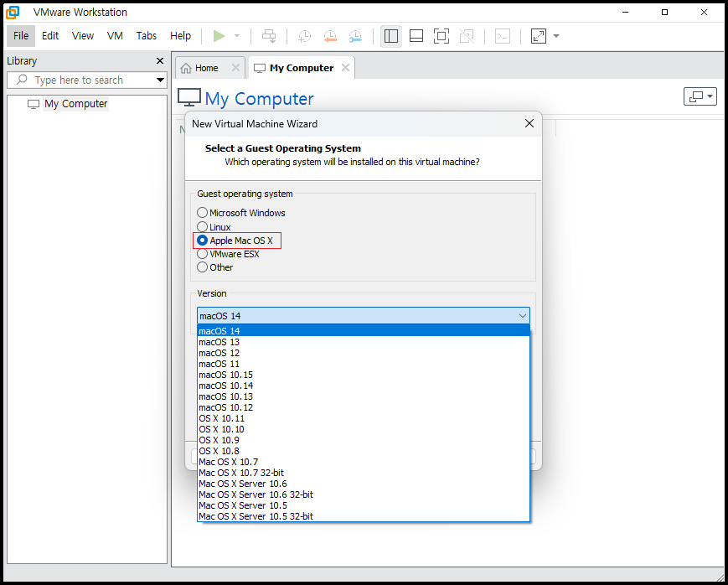Choose Mac OS X Server 10.6 (64-bit) entry

point(364,484)
